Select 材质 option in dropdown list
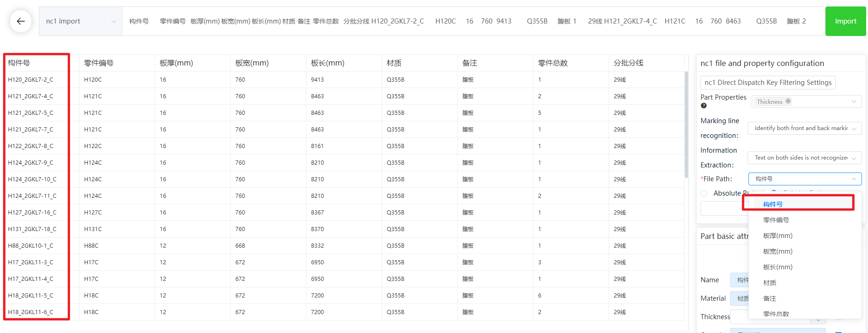This screenshot has width=868, height=333. pos(805,283)
